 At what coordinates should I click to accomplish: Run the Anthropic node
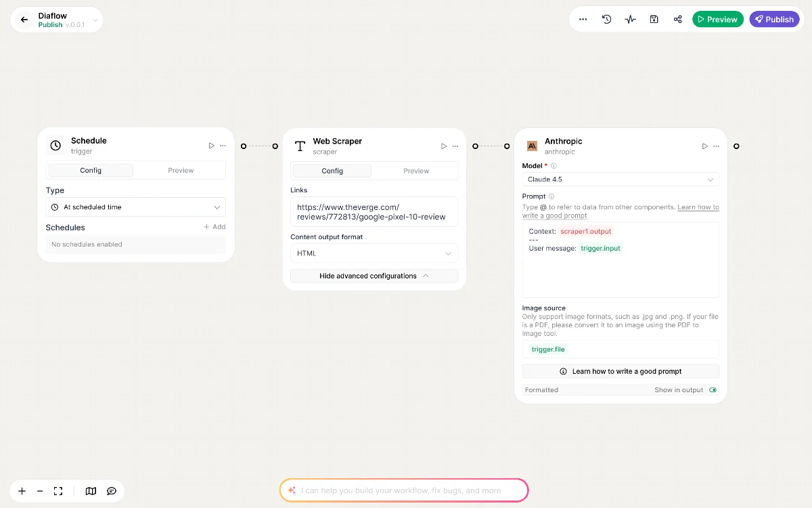pyautogui.click(x=704, y=146)
